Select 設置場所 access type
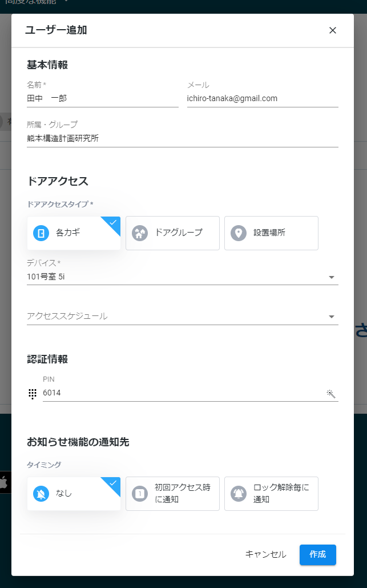 [x=271, y=233]
